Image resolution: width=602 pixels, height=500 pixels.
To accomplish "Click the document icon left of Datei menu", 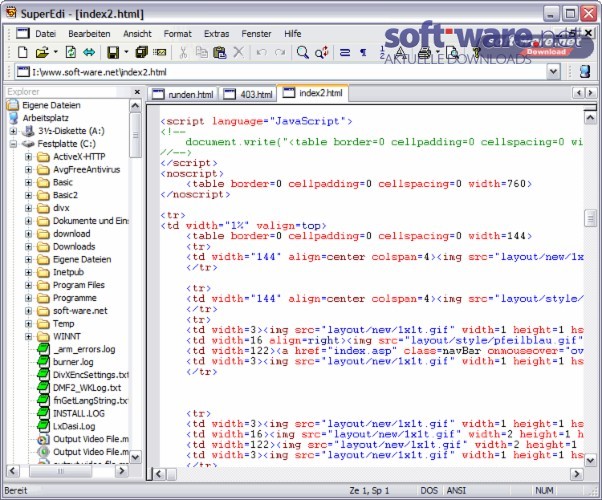I will 22,33.
